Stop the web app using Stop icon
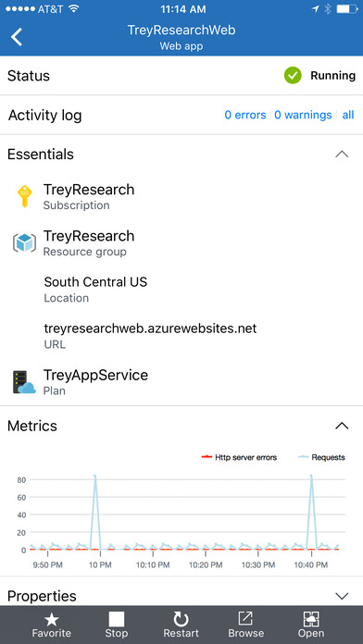Viewport: 363px width, 644px height. 117,620
